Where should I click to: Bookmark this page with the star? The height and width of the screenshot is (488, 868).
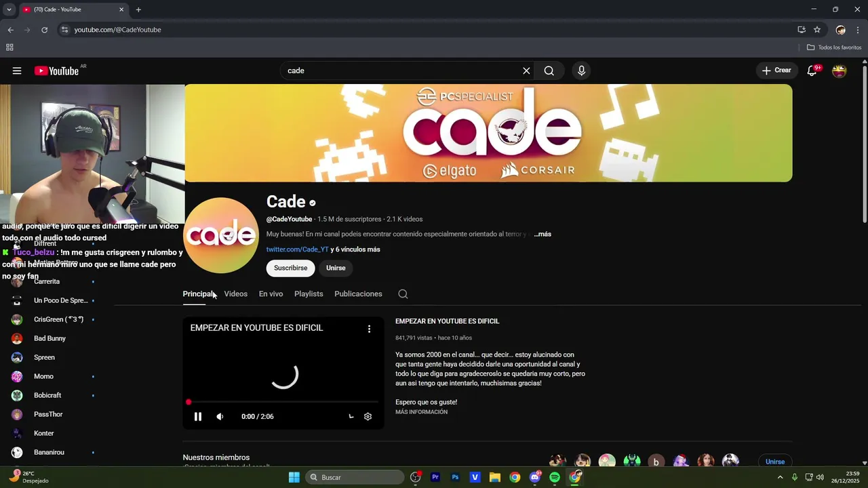(817, 30)
